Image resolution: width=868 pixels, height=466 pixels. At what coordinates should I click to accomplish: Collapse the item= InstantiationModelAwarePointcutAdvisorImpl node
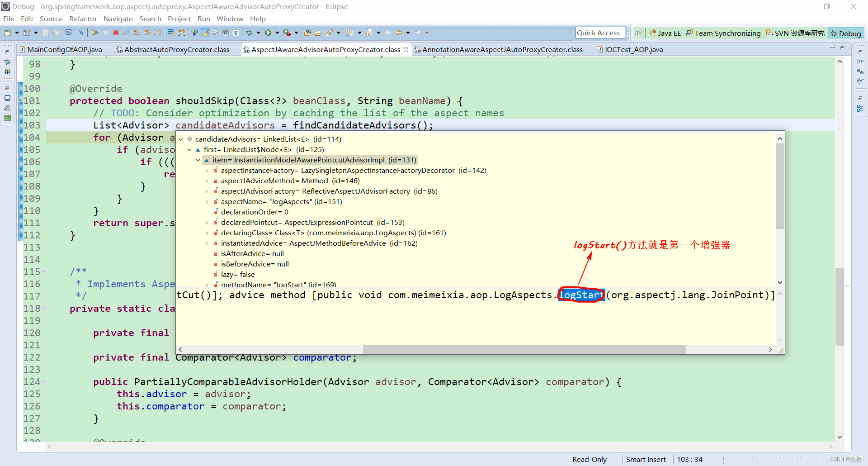point(198,160)
